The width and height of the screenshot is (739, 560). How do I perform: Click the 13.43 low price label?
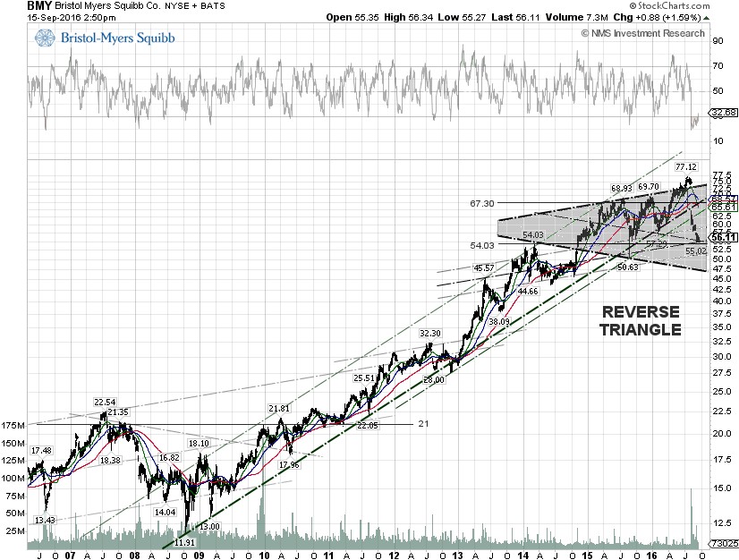pos(45,520)
